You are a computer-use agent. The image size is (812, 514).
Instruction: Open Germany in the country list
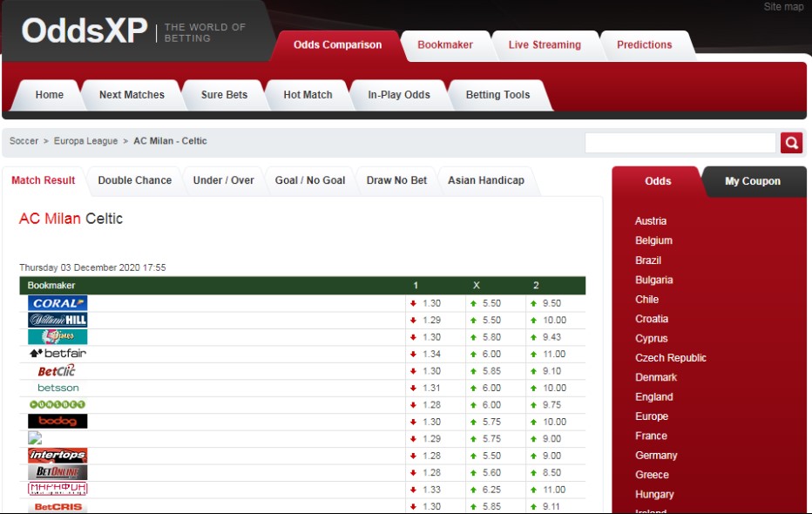pyautogui.click(x=656, y=456)
